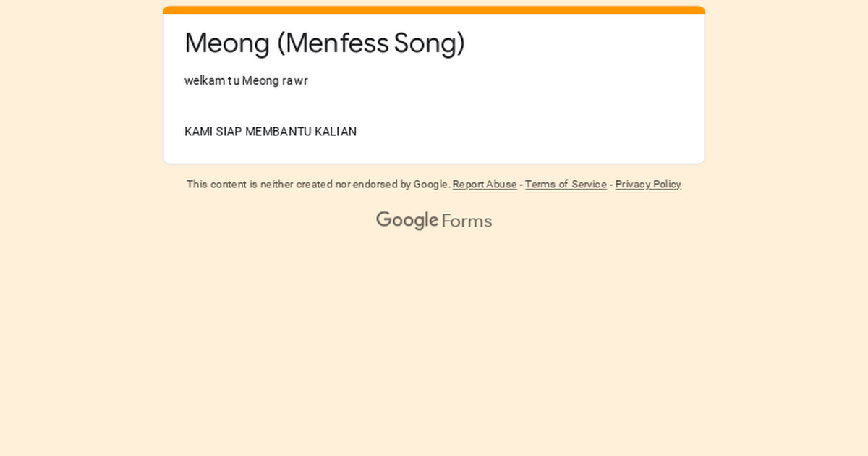Click the welkam tu Meong rawr description text
The width and height of the screenshot is (868, 456).
point(246,80)
